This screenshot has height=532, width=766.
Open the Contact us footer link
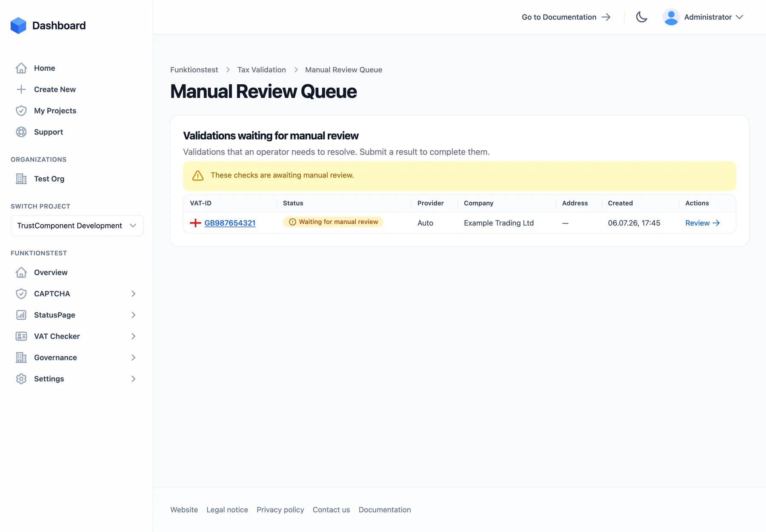[x=332, y=510]
